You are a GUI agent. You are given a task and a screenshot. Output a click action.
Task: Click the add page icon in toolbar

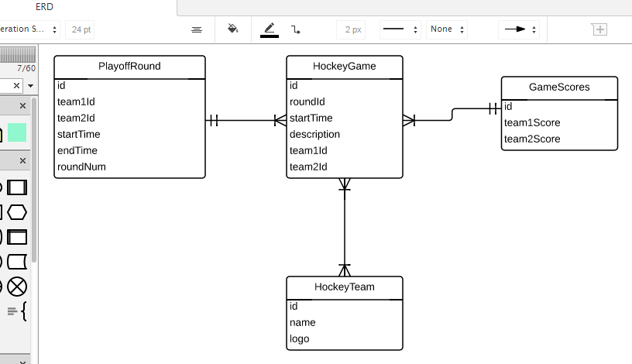click(599, 29)
